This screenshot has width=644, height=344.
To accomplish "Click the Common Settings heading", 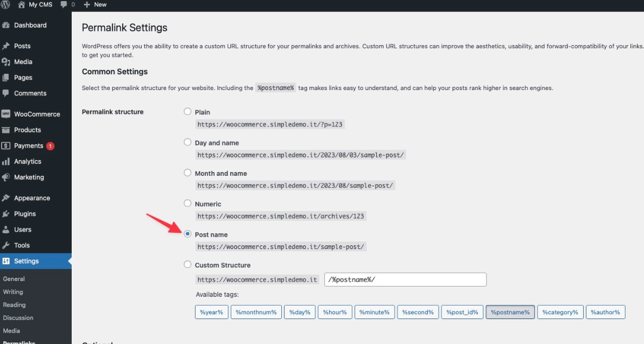I will [x=115, y=72].
